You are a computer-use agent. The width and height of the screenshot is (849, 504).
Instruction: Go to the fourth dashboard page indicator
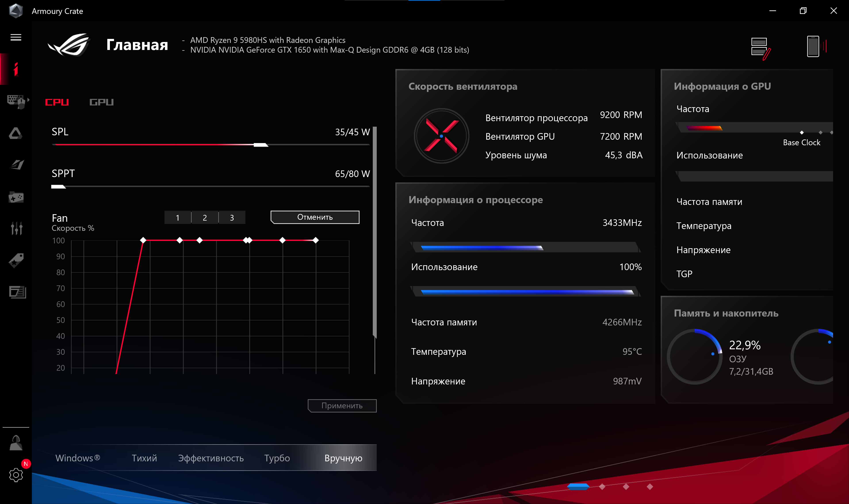pos(650,487)
